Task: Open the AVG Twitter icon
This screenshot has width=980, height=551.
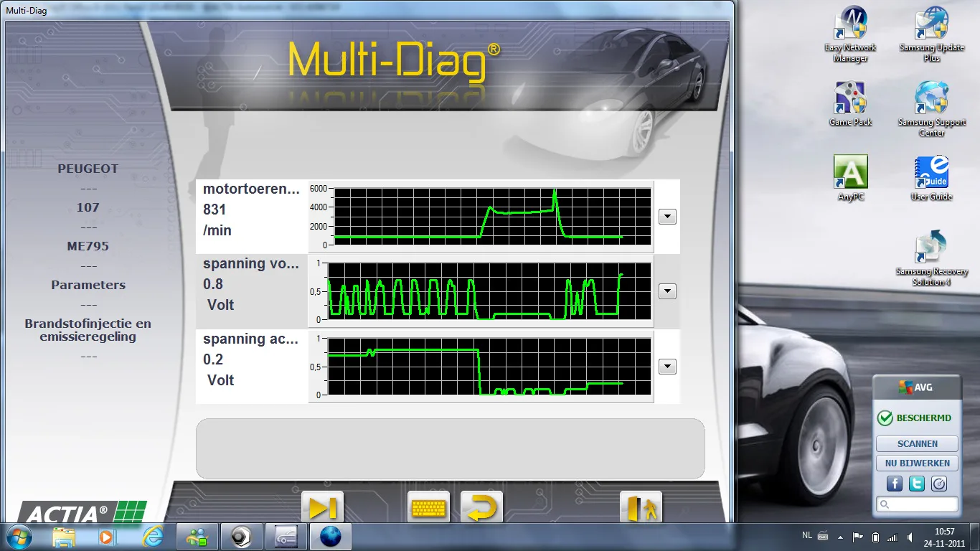Action: (x=917, y=484)
